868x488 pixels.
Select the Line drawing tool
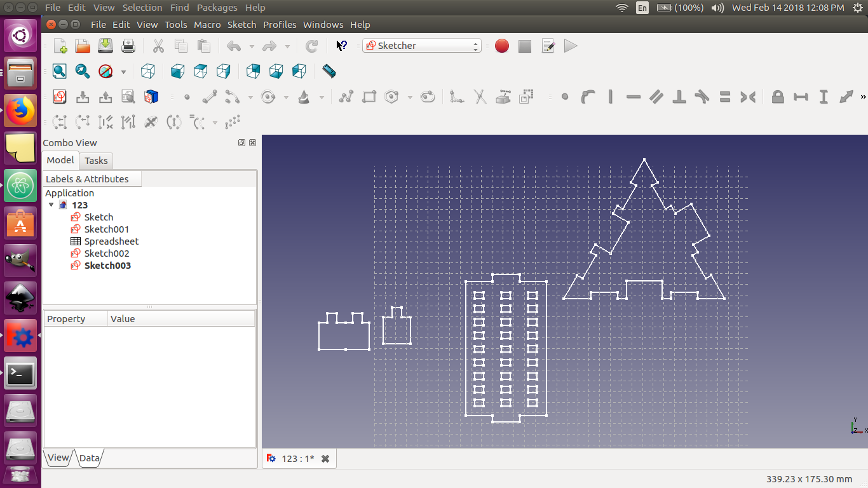point(210,97)
